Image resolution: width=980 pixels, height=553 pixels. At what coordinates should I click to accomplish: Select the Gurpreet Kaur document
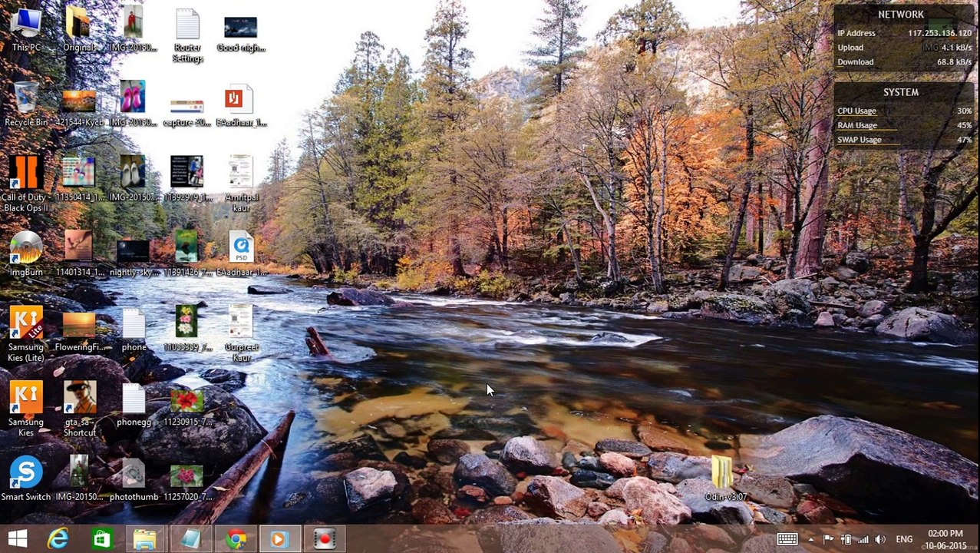click(x=241, y=334)
